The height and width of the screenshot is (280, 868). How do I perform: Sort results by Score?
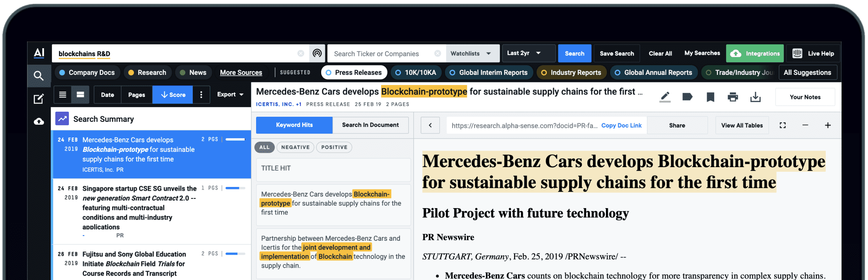(x=173, y=94)
